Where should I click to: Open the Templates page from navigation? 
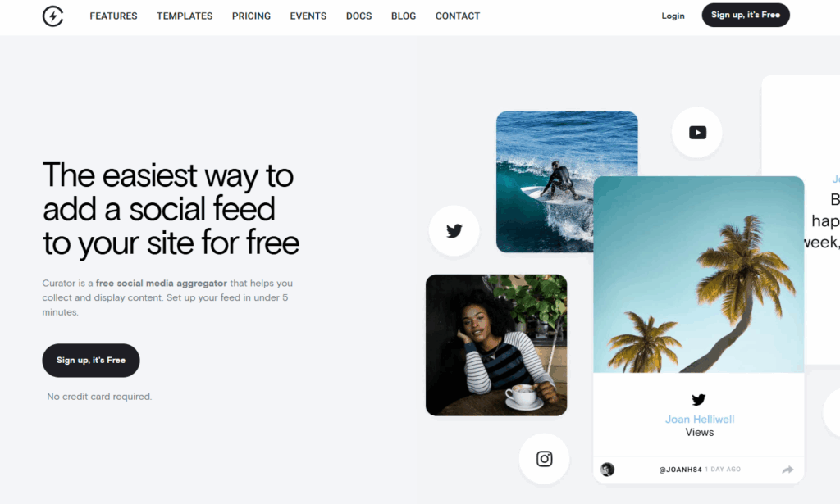pyautogui.click(x=185, y=16)
